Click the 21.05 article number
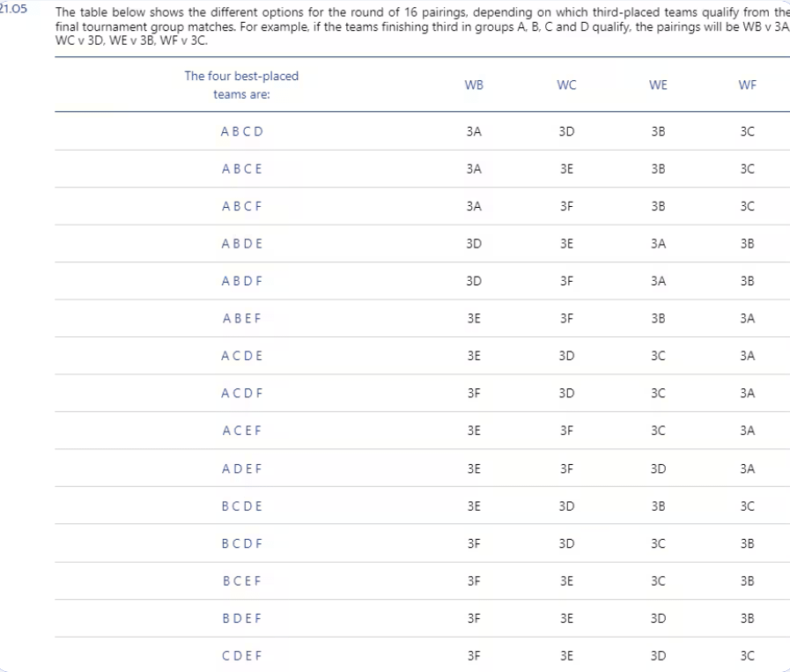The width and height of the screenshot is (790, 672). (x=13, y=9)
